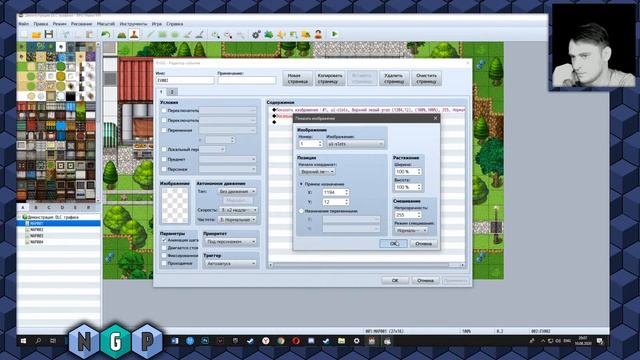Click the Новая страница button
640x360 pixels.
[298, 78]
